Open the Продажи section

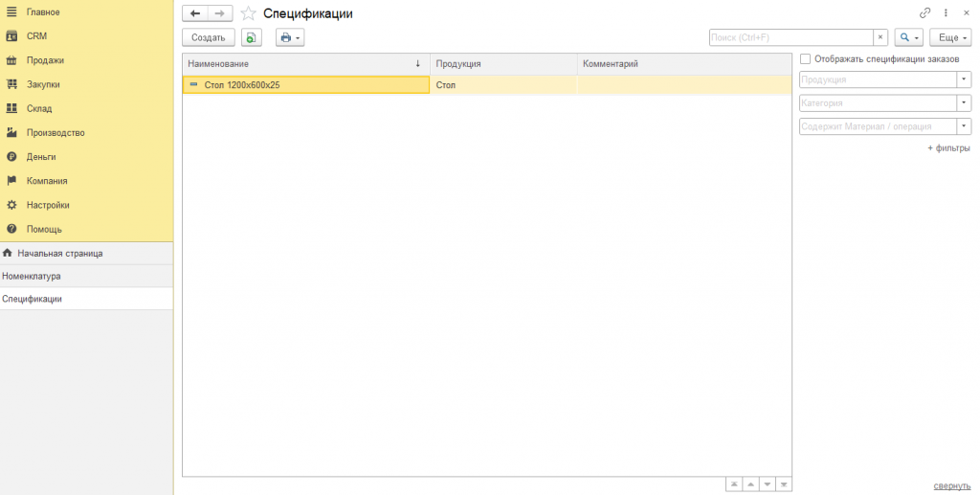(x=45, y=60)
